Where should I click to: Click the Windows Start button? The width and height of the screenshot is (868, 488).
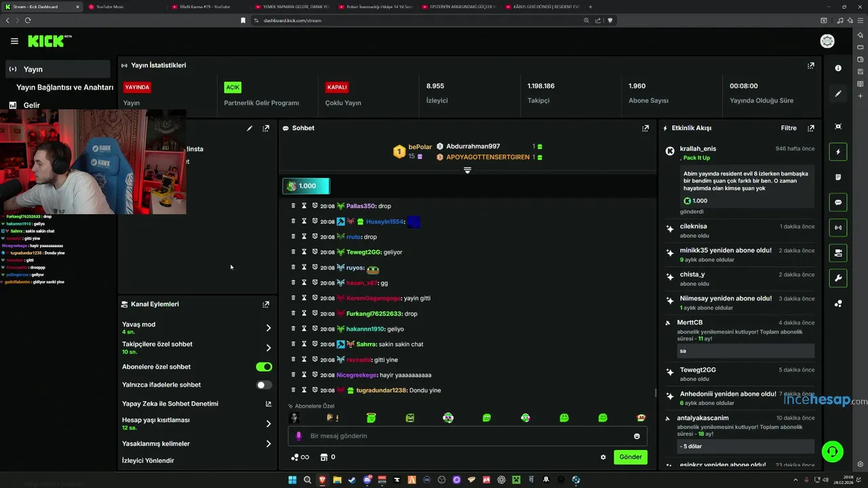(x=292, y=480)
